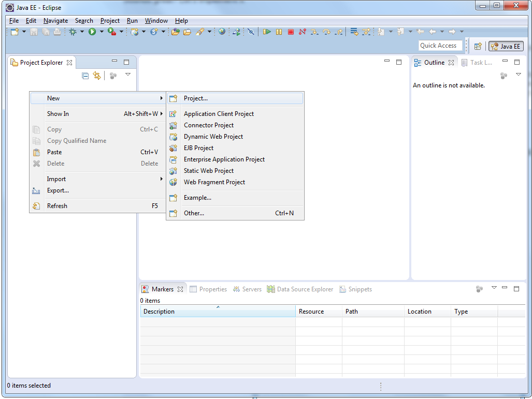Click the New Dynamic Web Project toolbar icon
532x399 pixels.
(x=135, y=32)
